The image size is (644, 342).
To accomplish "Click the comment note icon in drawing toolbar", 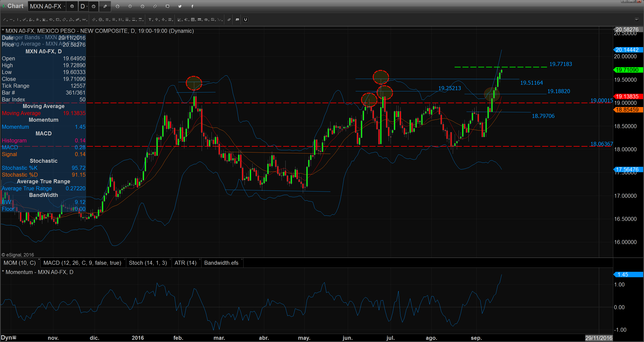I will [237, 20].
